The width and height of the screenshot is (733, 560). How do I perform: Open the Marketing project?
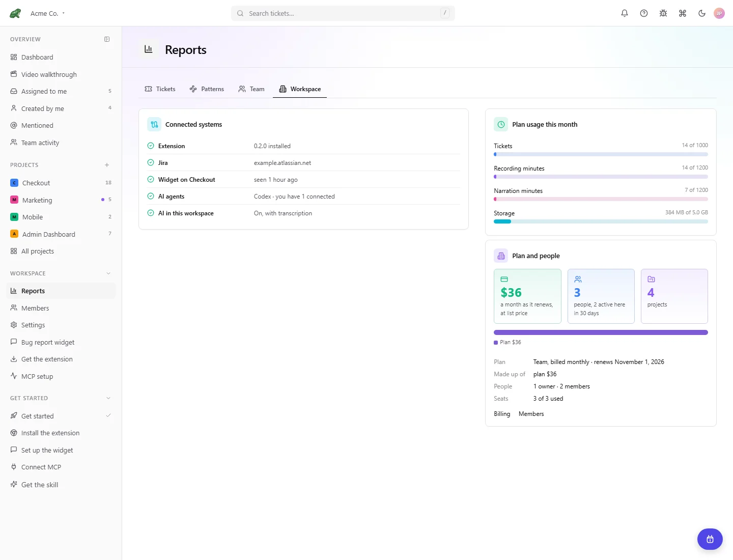point(61,200)
